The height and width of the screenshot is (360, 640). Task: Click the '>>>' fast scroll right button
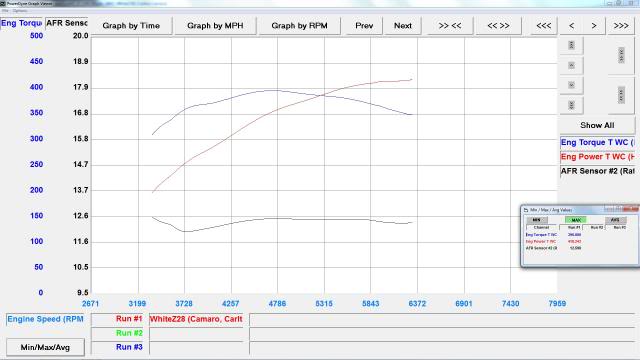621,26
